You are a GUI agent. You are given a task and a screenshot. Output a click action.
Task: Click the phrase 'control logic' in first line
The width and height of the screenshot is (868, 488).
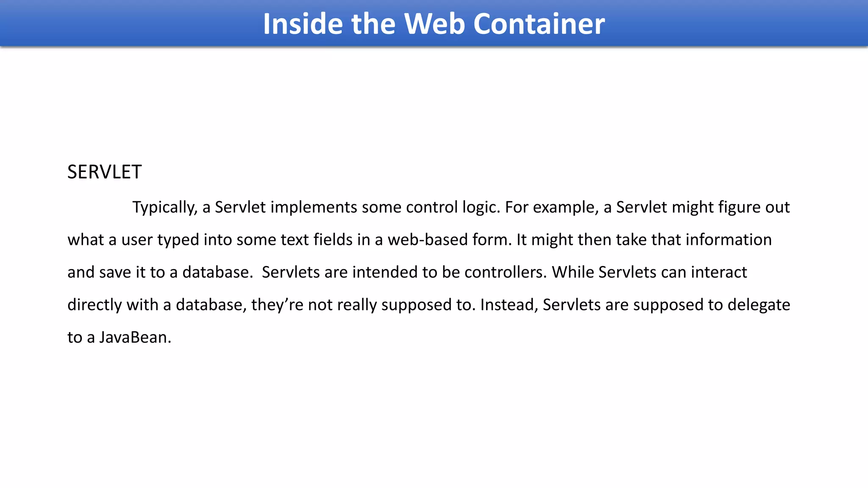tap(453, 208)
